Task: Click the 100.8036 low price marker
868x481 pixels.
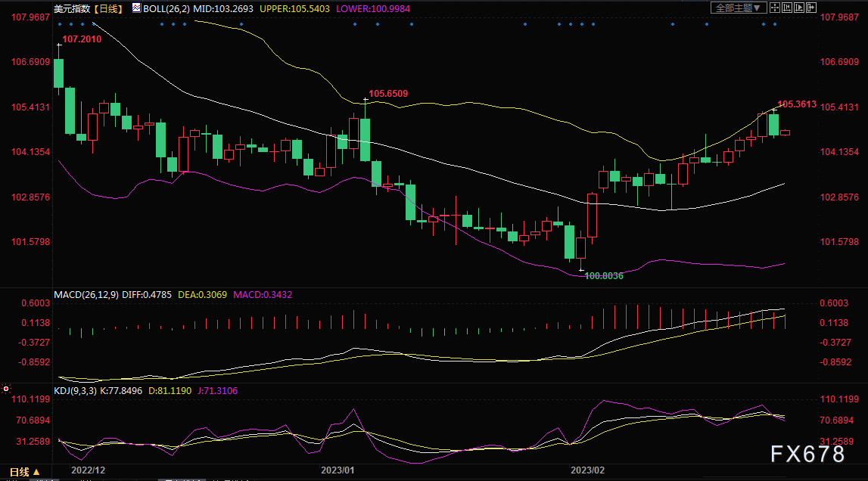Action: click(x=603, y=276)
